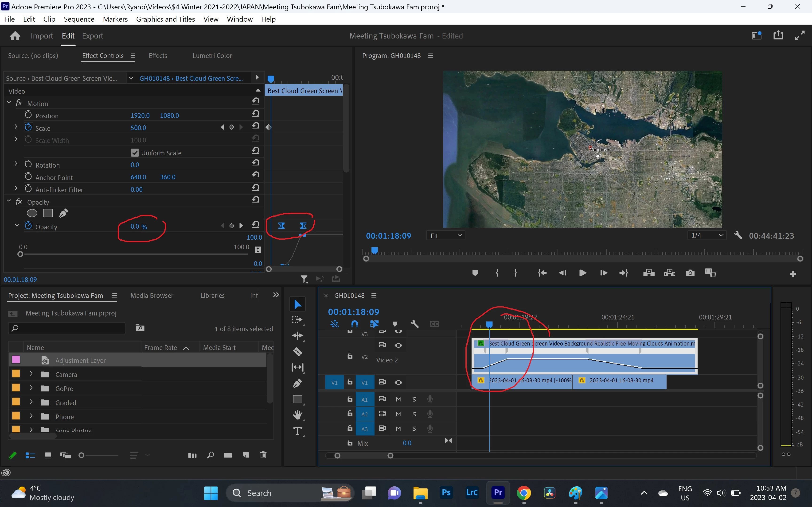Select the Ripple Edit tool
This screenshot has width=812, height=507.
(x=297, y=336)
